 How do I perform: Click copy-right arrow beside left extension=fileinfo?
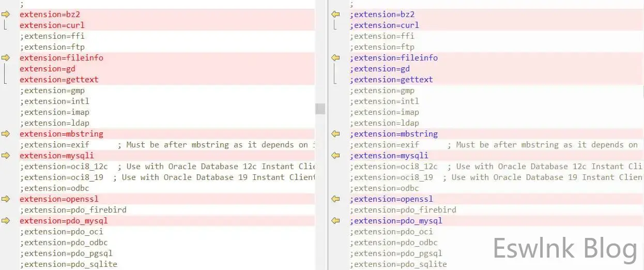pos(6,58)
